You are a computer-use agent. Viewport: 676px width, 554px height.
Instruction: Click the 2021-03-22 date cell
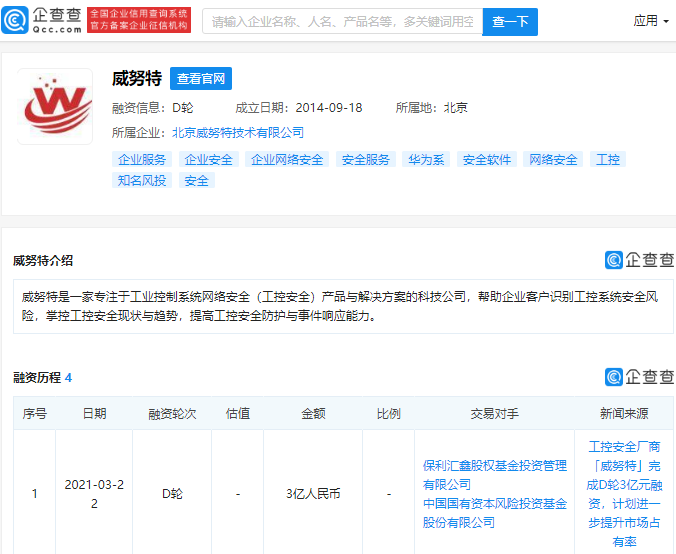click(x=94, y=494)
